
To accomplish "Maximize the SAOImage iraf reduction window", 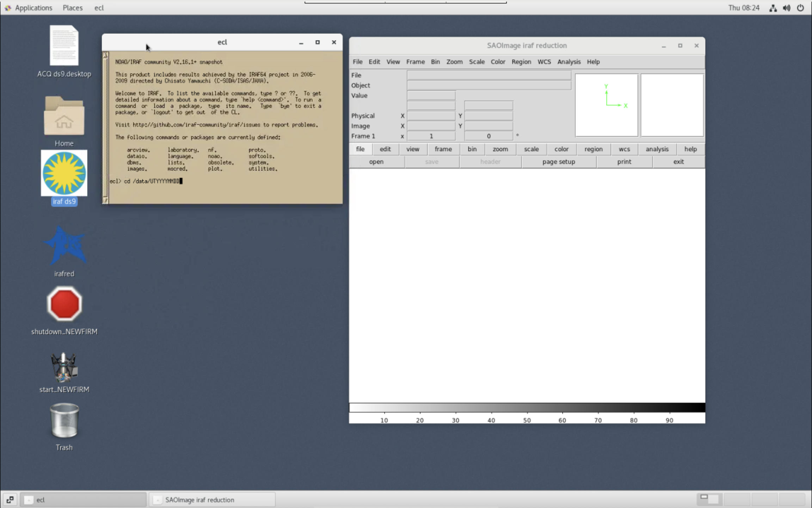I will pyautogui.click(x=680, y=46).
